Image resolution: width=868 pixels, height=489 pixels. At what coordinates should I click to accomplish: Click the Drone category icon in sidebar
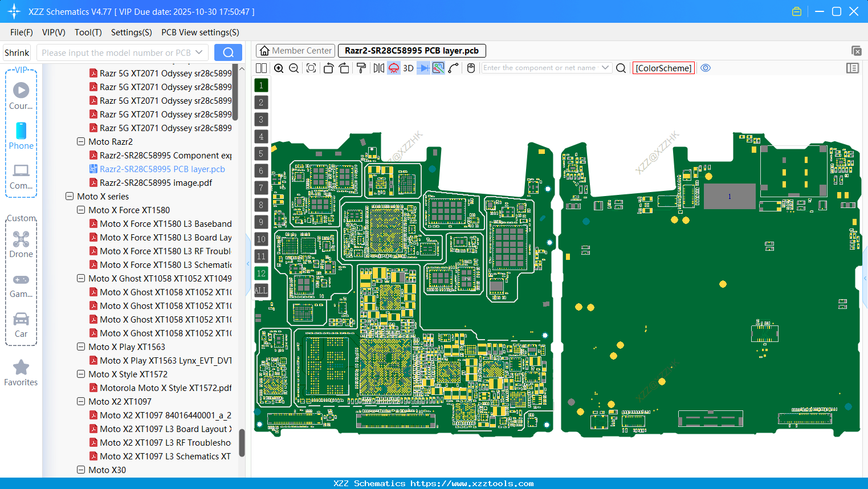click(x=21, y=239)
